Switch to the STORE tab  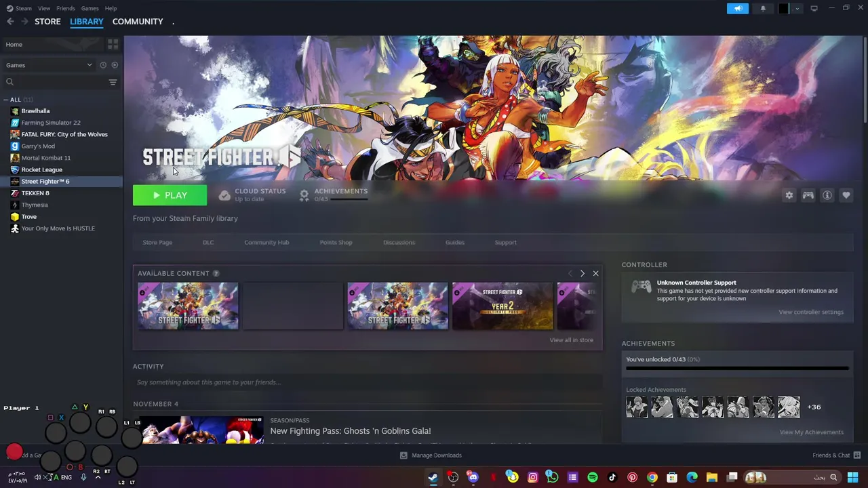pyautogui.click(x=47, y=22)
